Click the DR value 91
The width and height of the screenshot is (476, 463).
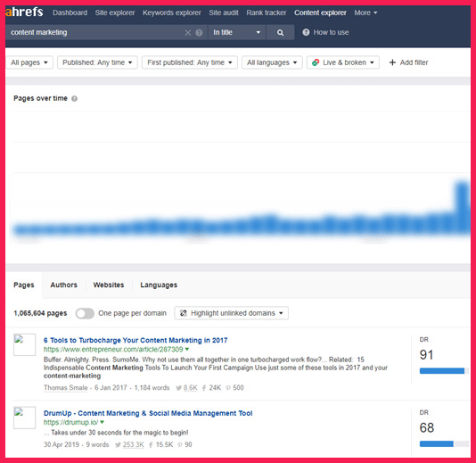(x=426, y=354)
